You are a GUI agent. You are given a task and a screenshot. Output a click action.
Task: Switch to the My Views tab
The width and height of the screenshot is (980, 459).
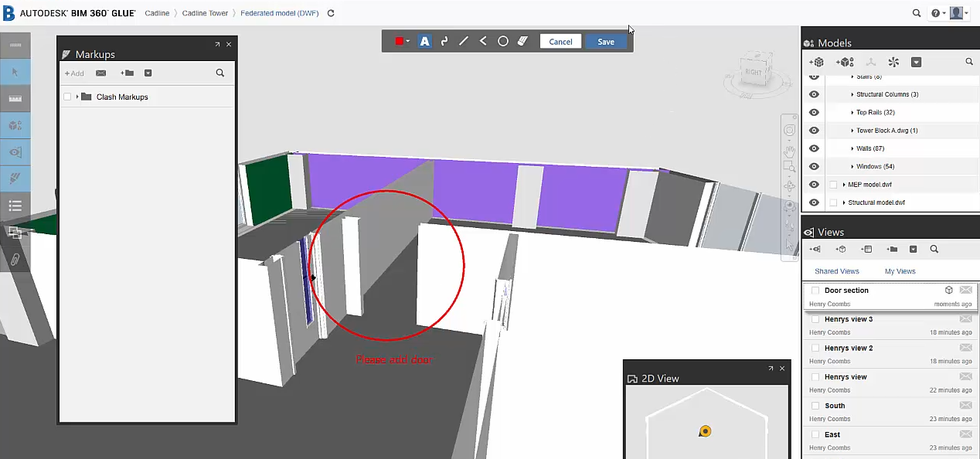point(900,271)
